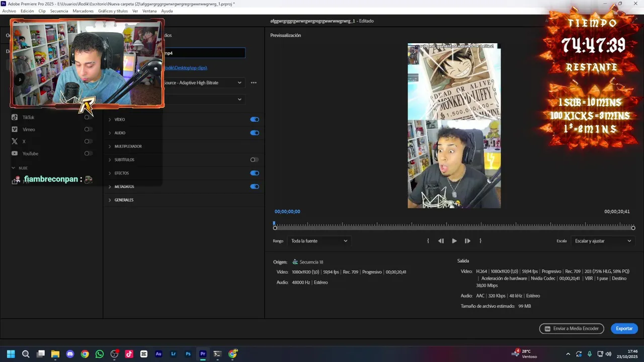
Task: Click the Media Encoder icon in button
Action: point(547,329)
